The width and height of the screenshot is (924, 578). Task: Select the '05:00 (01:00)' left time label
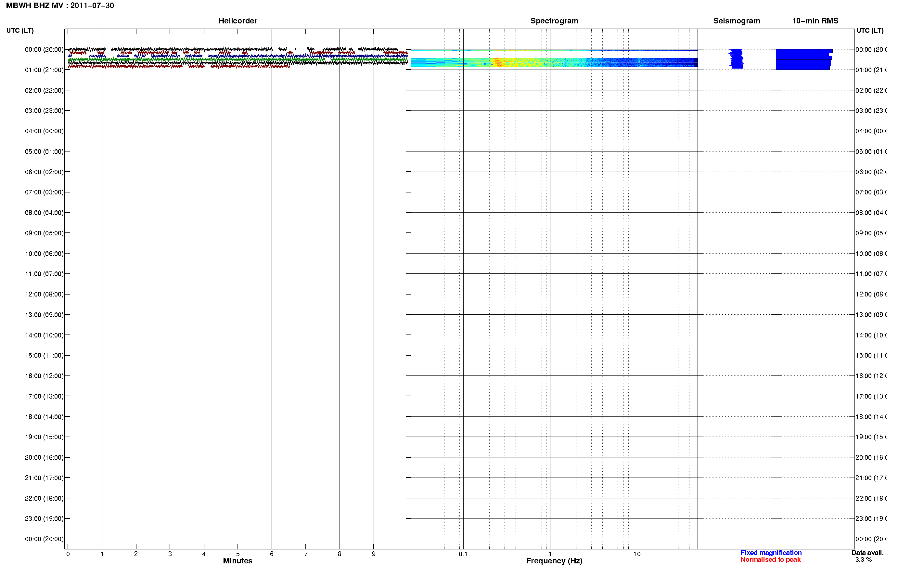44,152
